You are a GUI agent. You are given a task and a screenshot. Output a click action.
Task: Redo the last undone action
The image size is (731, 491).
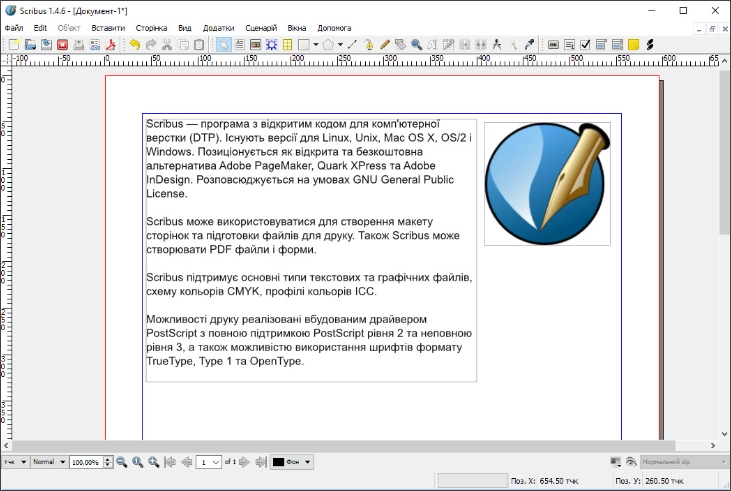[151, 45]
